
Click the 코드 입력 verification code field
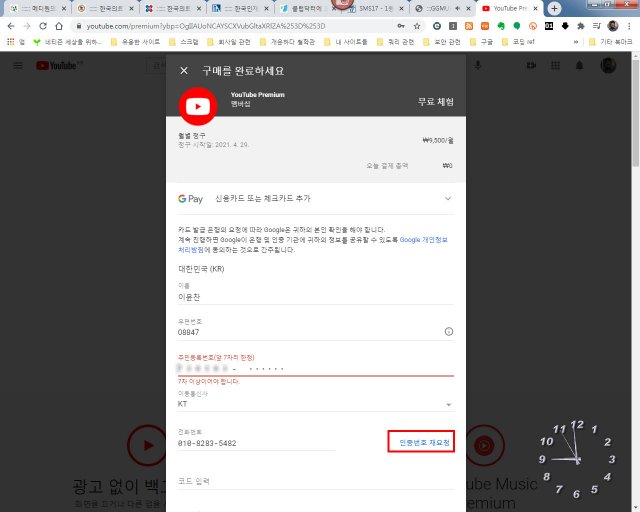[316, 481]
